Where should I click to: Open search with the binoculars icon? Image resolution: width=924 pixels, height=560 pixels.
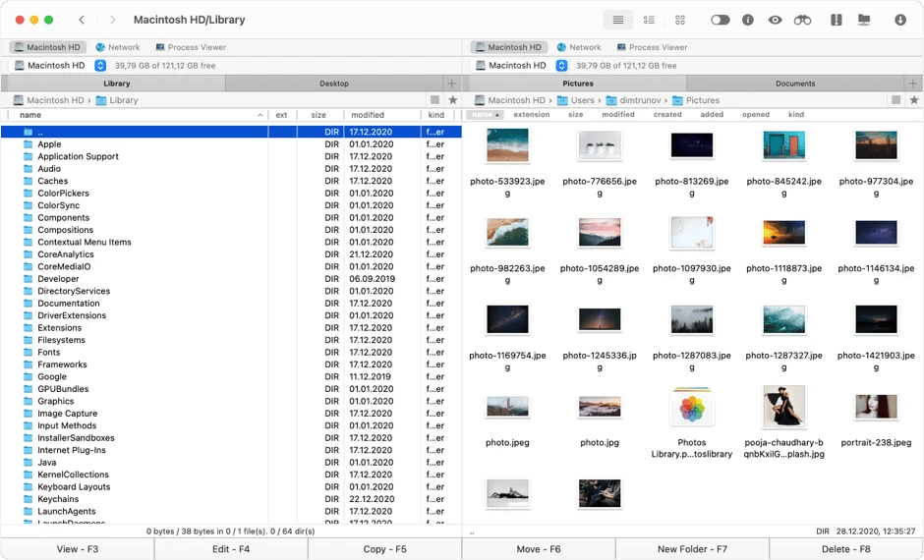click(x=802, y=20)
